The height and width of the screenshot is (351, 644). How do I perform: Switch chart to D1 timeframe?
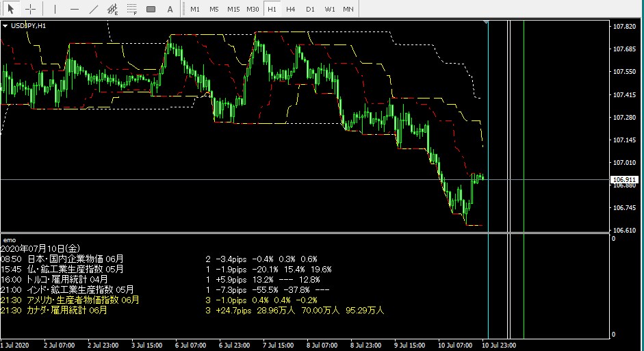[x=310, y=9]
